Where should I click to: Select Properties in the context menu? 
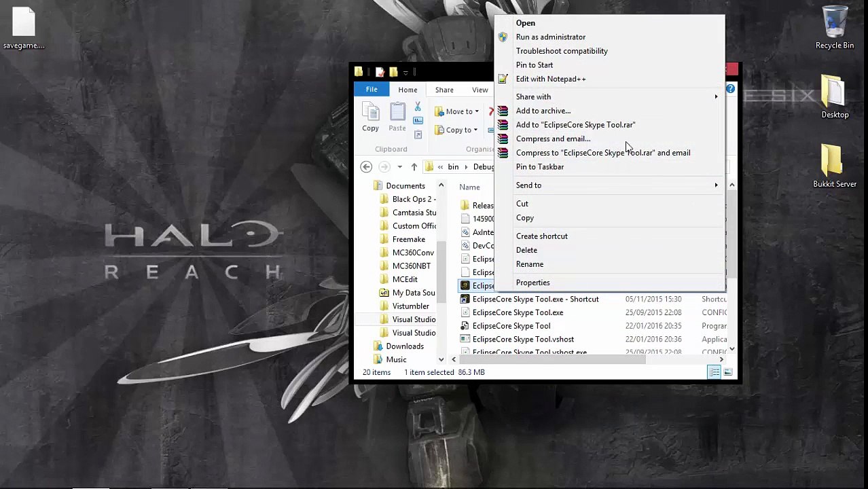[x=532, y=283]
